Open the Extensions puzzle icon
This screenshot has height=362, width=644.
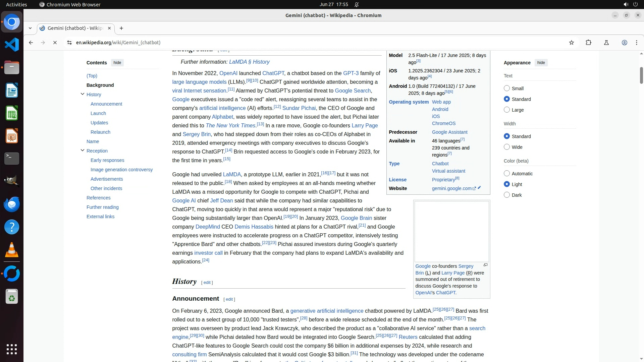click(x=588, y=43)
